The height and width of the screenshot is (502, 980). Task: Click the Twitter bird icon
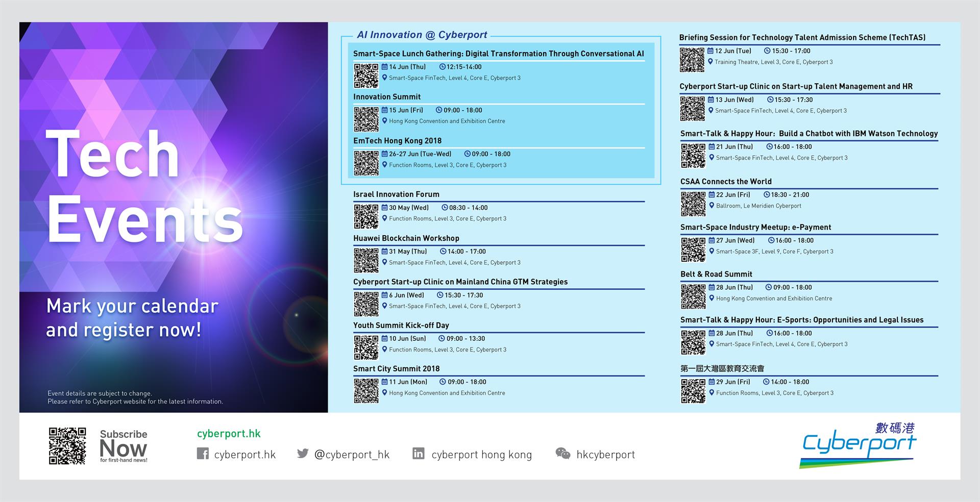[x=303, y=453]
